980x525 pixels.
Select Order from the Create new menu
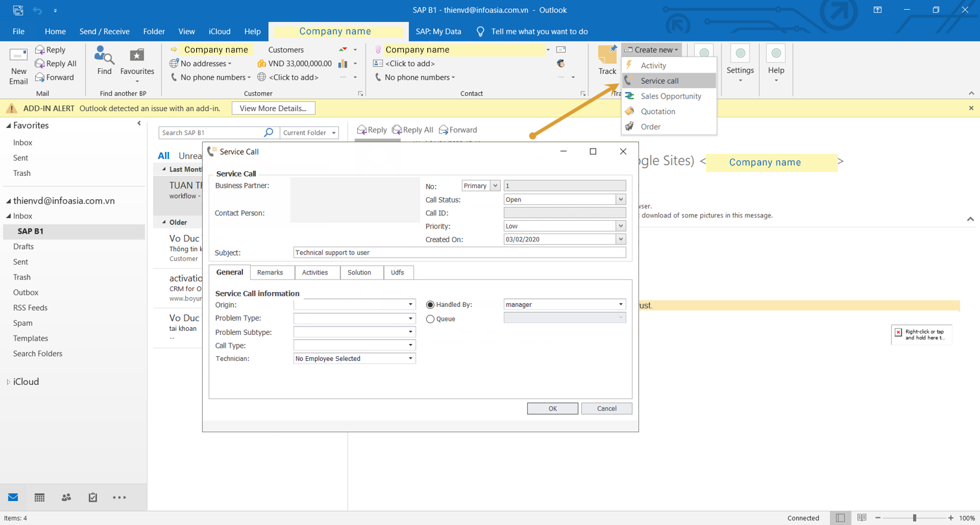[669, 127]
